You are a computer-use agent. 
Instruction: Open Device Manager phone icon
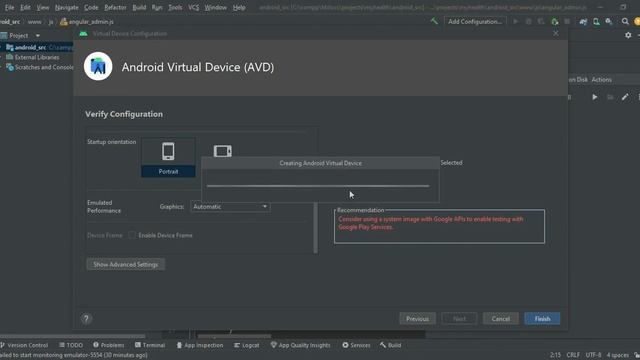click(596, 22)
